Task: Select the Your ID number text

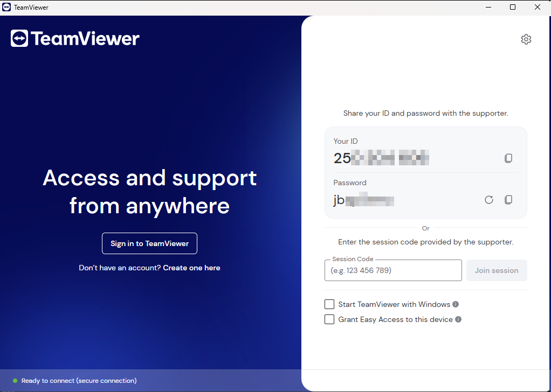Action: coord(381,158)
